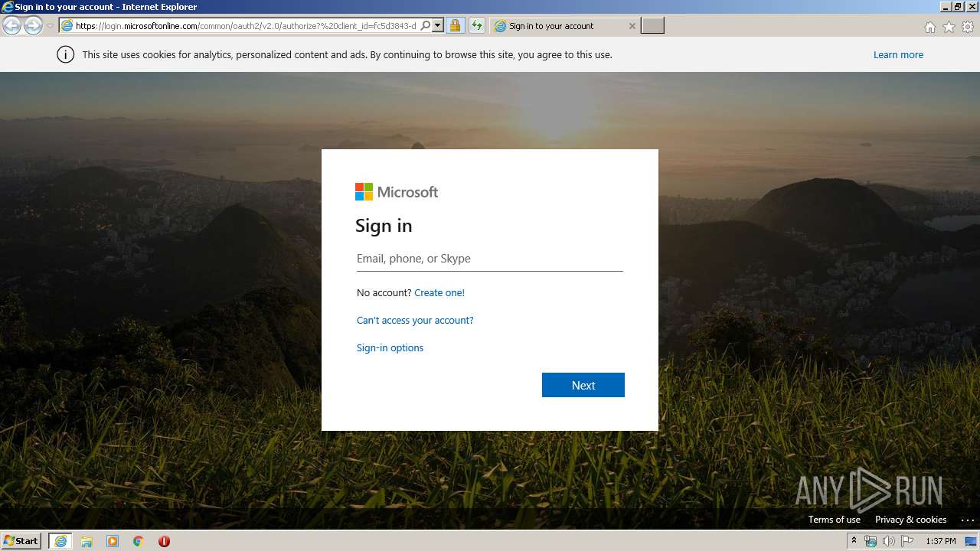Click the browser Forward arrow button
The image size is (980, 551).
pos(33,25)
